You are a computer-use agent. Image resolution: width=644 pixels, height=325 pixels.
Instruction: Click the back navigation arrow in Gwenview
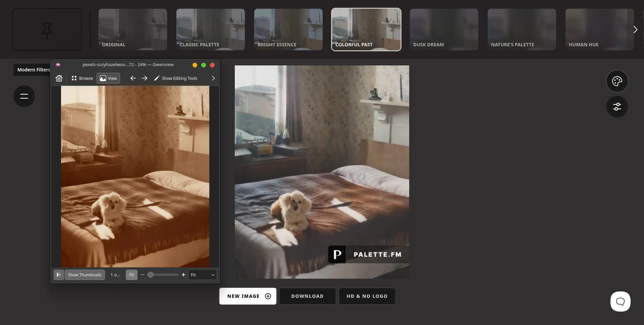tap(133, 78)
